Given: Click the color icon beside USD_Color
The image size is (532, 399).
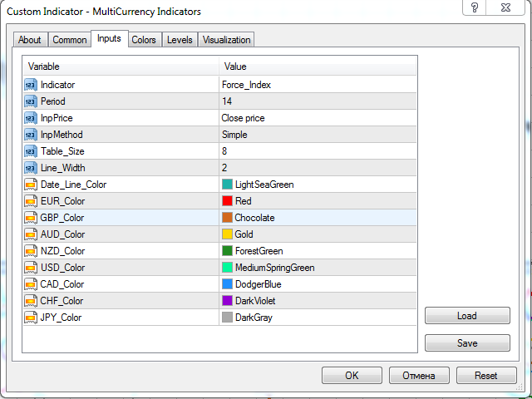Looking at the screenshot, I should (x=31, y=268).
